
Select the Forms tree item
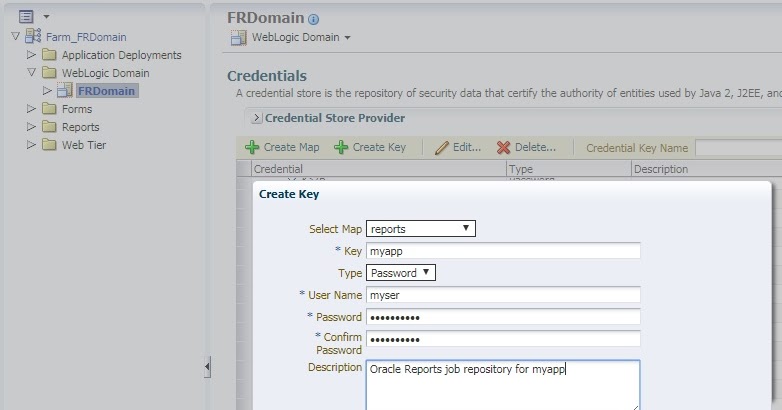pos(77,109)
